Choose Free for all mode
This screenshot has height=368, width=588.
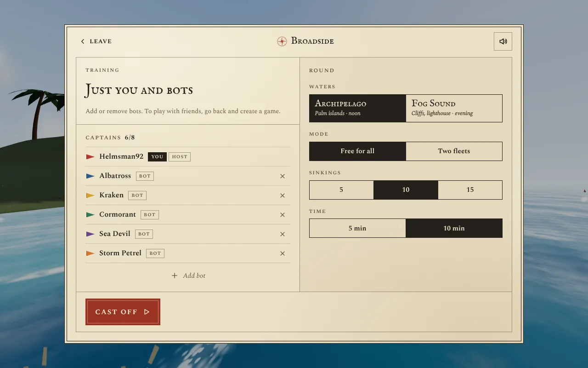pyautogui.click(x=357, y=151)
